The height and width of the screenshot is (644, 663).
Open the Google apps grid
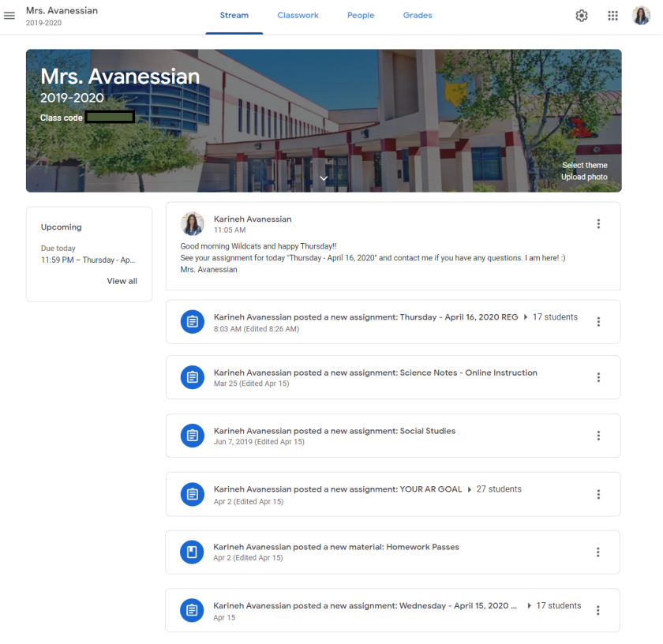(612, 16)
